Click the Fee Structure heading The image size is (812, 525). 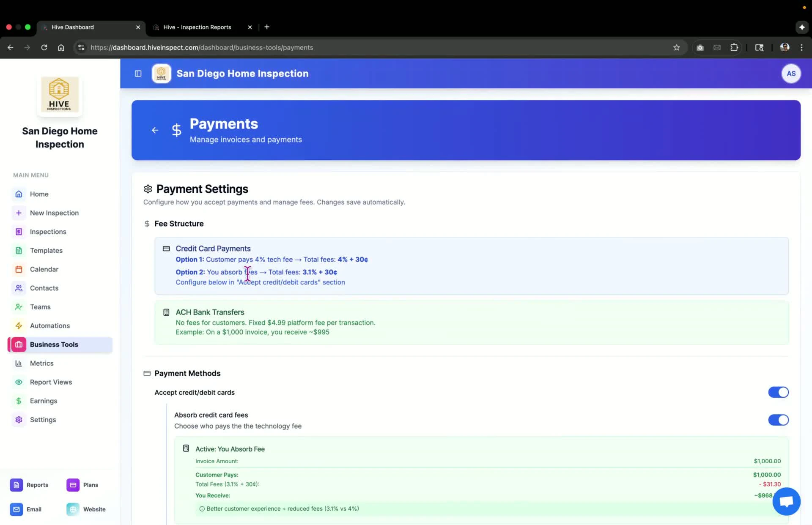(179, 224)
